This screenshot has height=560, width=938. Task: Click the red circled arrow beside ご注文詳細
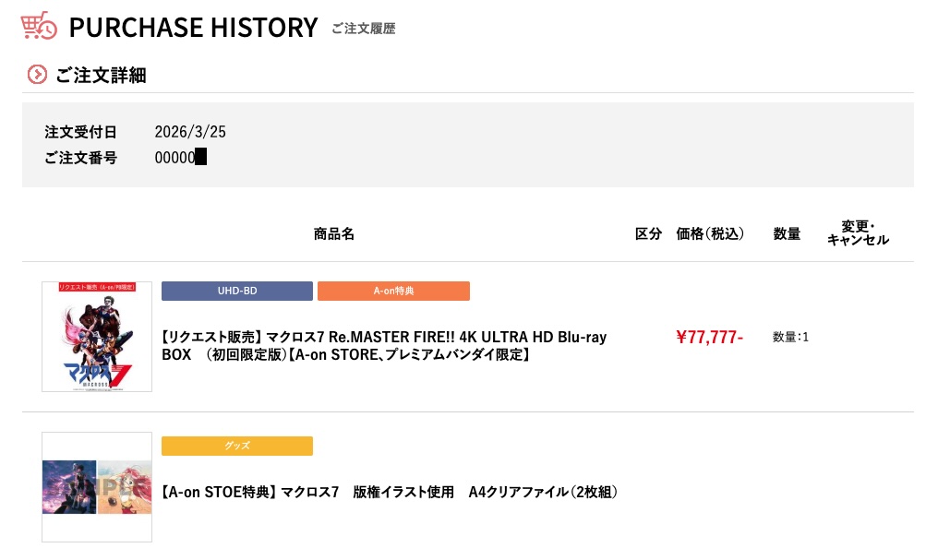tap(37, 75)
